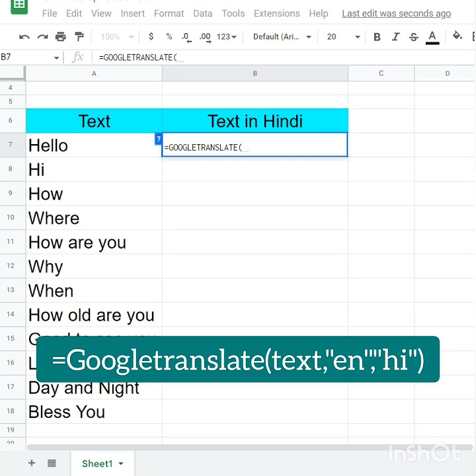Click the cell containing Bless You
The width and height of the screenshot is (476, 476).
(94, 412)
